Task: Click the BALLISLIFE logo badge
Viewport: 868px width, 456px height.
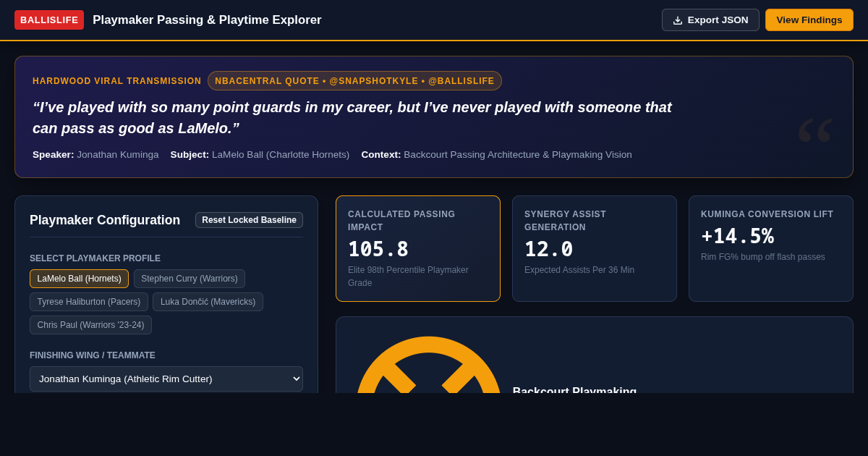Action: pyautogui.click(x=49, y=20)
